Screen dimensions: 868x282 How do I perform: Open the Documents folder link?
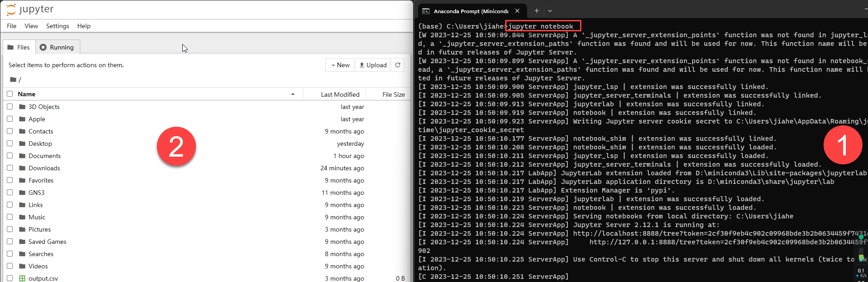44,156
